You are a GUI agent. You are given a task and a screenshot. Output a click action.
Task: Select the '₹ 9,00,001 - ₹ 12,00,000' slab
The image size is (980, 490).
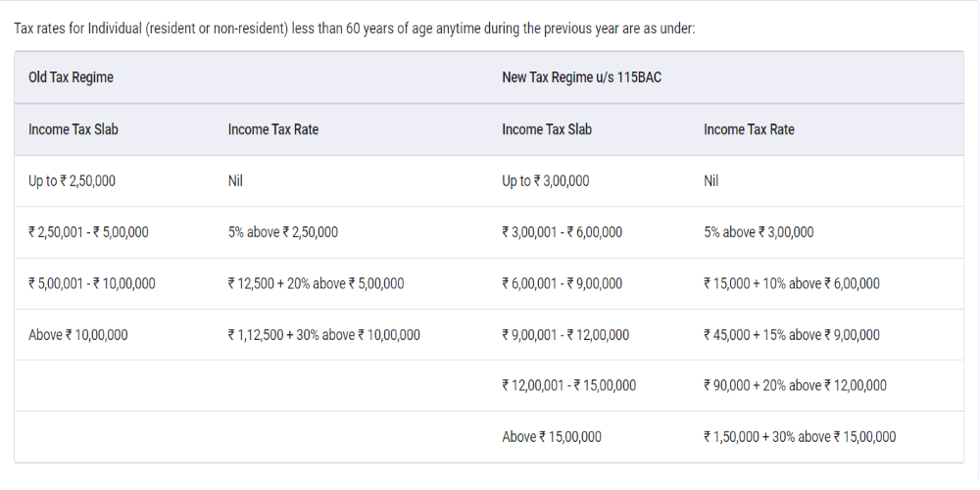pyautogui.click(x=565, y=335)
